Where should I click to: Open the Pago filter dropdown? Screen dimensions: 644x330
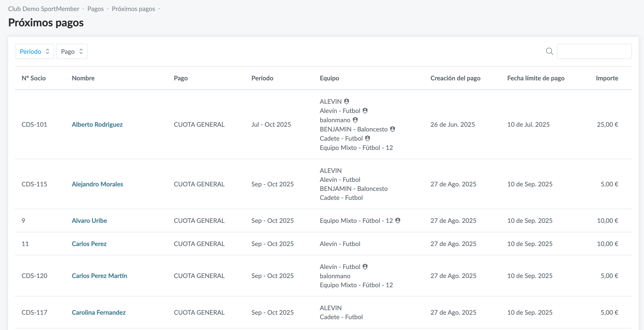point(72,52)
